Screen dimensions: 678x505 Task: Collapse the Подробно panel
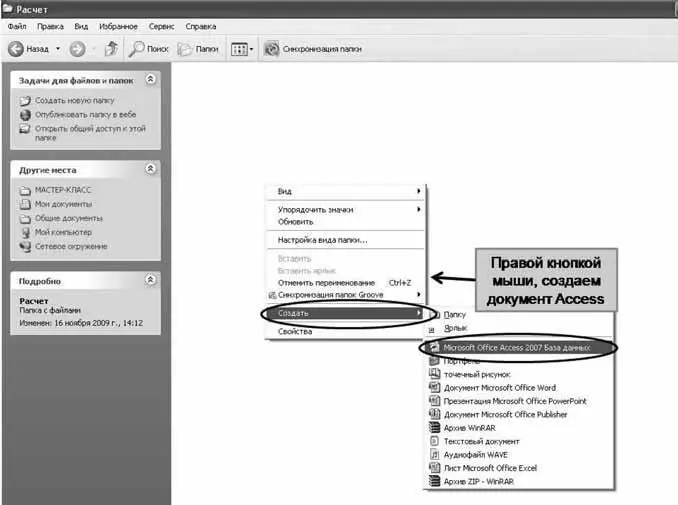150,280
